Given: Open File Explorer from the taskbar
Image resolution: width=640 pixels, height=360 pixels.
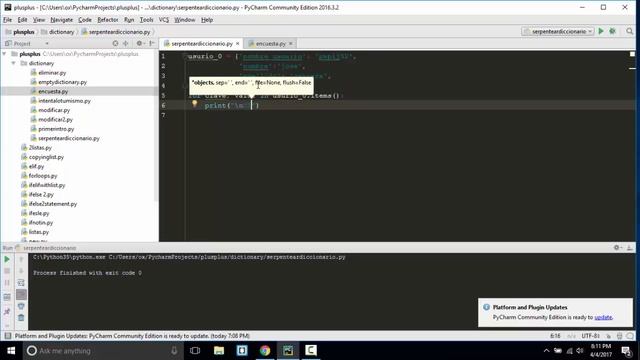Looking at the screenshot, I should point(219,351).
